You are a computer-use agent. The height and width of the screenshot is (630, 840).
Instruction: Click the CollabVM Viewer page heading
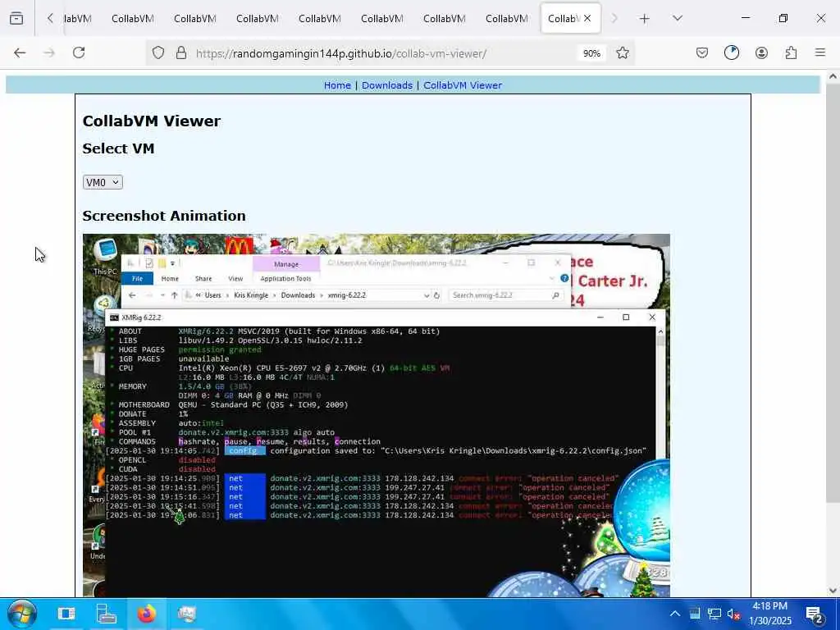pyautogui.click(x=152, y=121)
